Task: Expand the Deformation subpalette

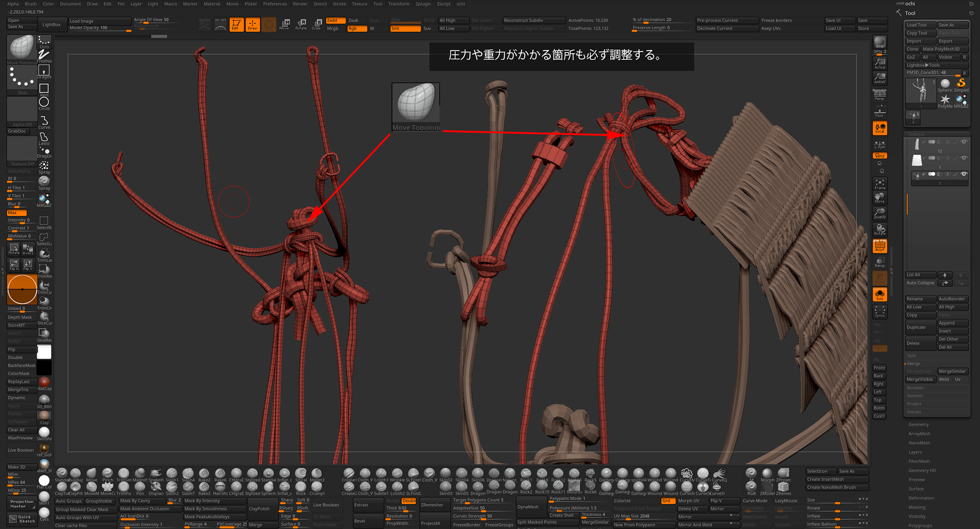Action: (921, 498)
